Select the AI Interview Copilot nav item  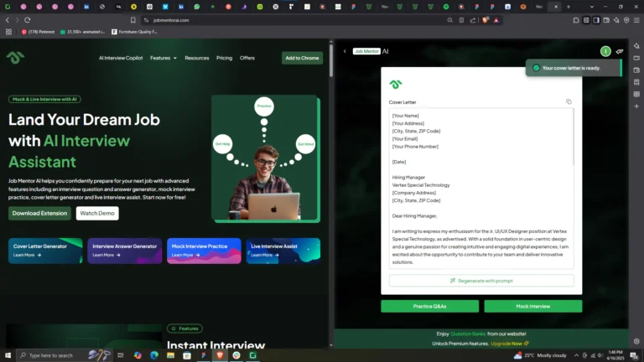[122, 58]
